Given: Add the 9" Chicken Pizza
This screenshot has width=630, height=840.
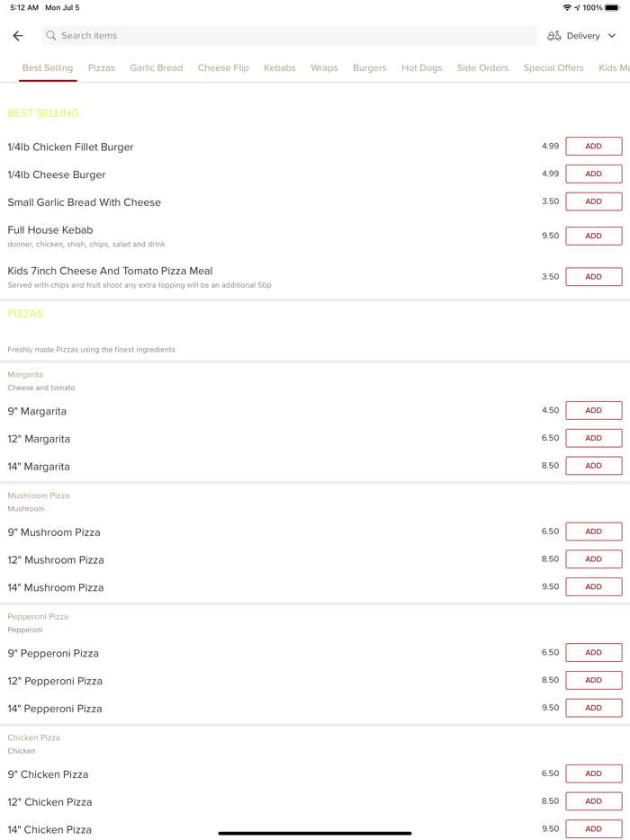Looking at the screenshot, I should [593, 773].
